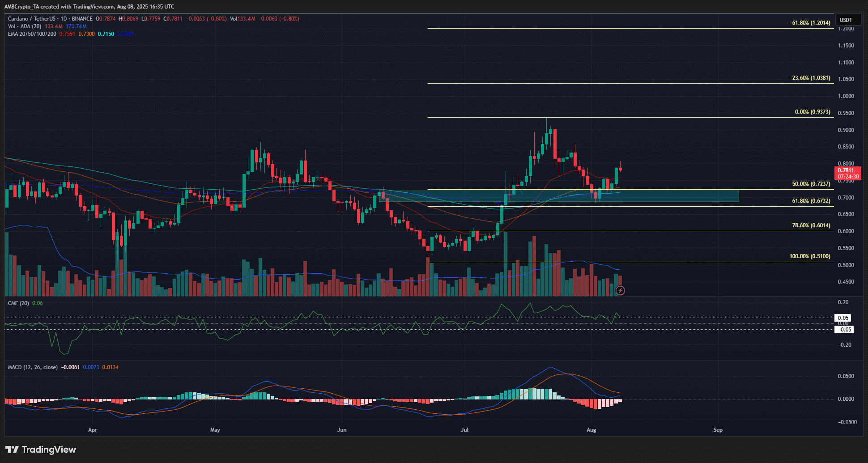Select the MACD (12, 26, close) legend
868x463 pixels.
point(33,367)
